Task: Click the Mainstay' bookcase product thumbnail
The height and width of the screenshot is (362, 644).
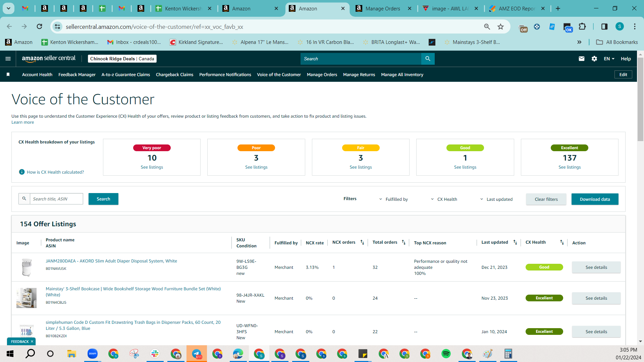Action: (26, 298)
